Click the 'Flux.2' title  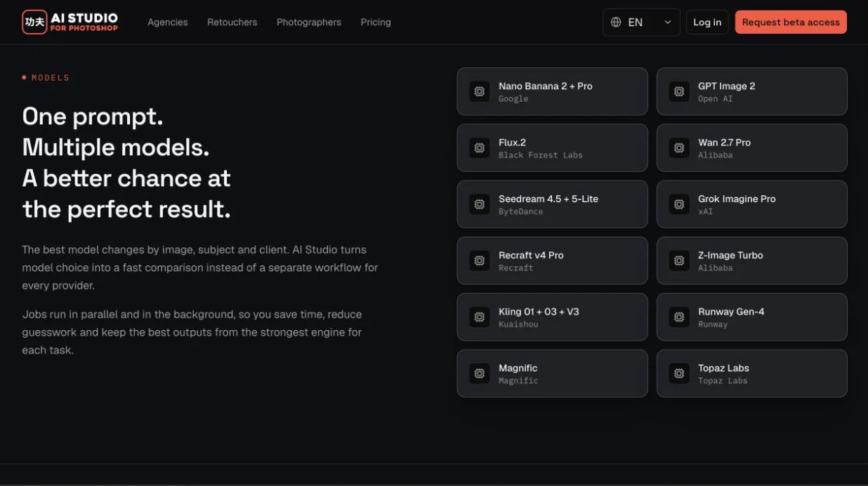(513, 143)
